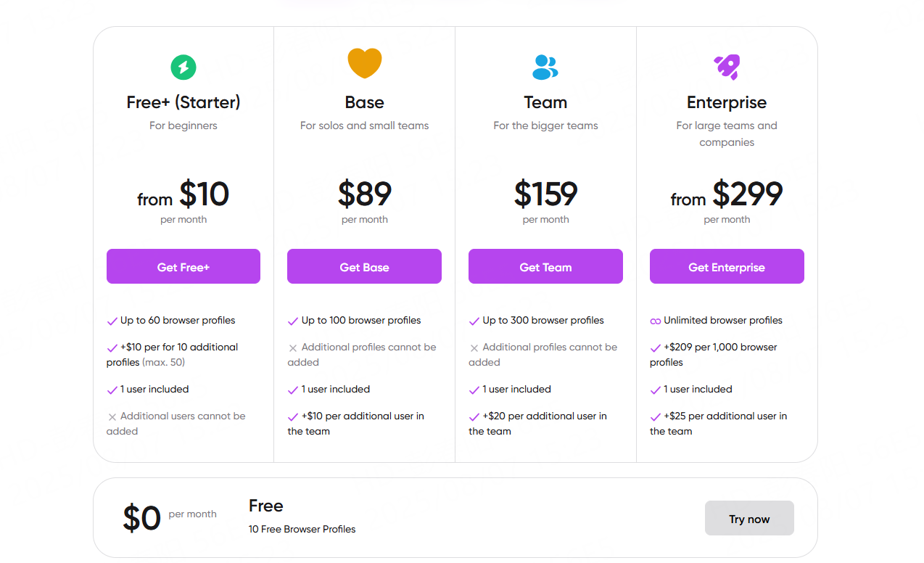Click the Get Enterprise button
924x563 pixels.
(x=727, y=266)
